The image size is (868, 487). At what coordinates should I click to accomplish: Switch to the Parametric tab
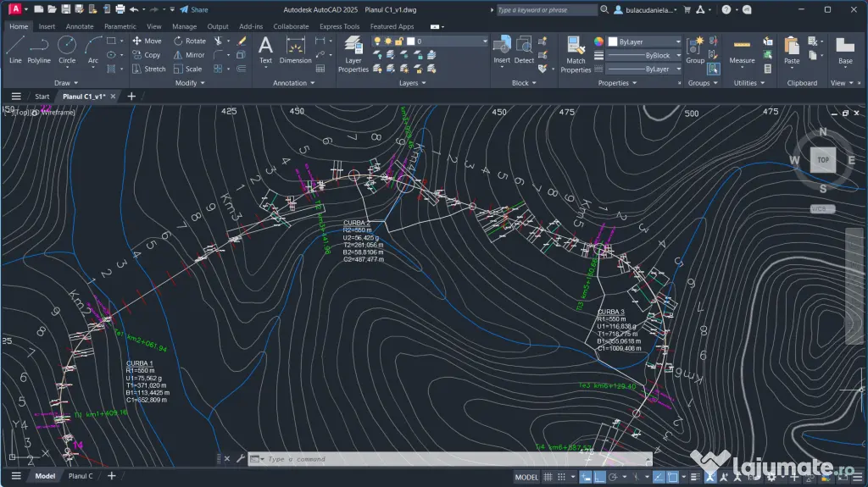click(x=120, y=26)
